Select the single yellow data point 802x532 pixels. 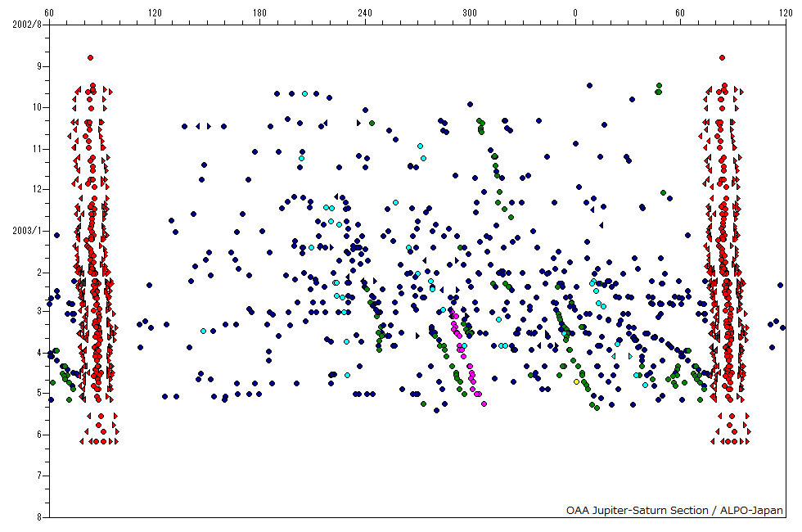[x=576, y=381]
